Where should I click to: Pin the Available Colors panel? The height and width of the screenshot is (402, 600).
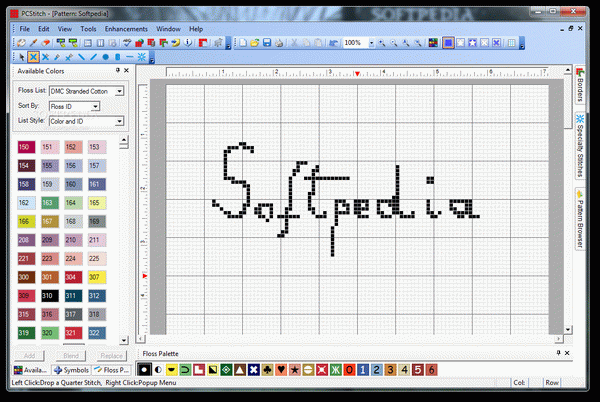click(118, 70)
